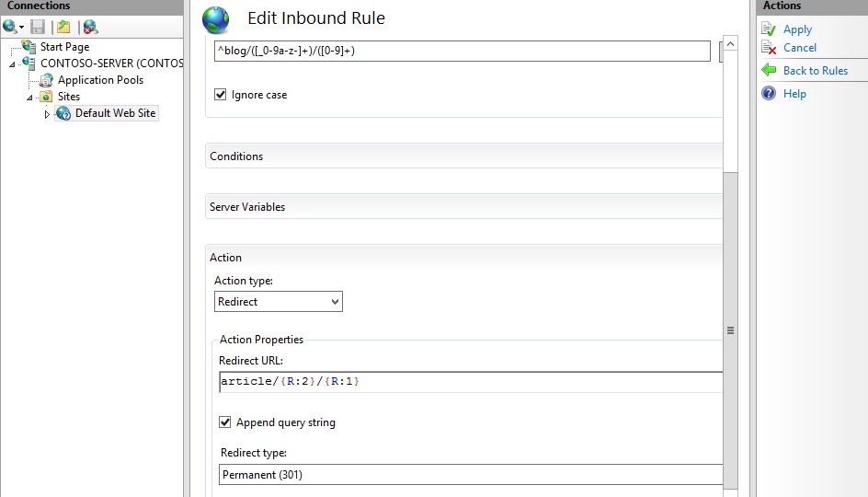Open Start Page in the Connections tree
The image size is (868, 497).
[64, 47]
